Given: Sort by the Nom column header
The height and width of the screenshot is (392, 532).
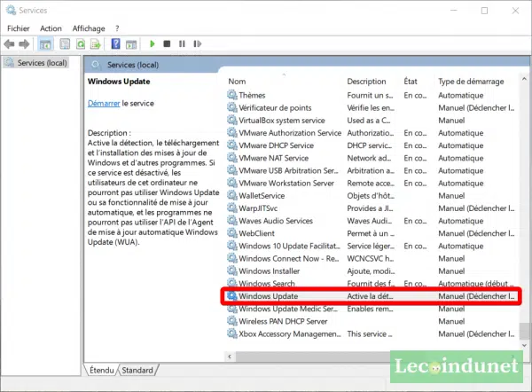Looking at the screenshot, I should click(237, 82).
